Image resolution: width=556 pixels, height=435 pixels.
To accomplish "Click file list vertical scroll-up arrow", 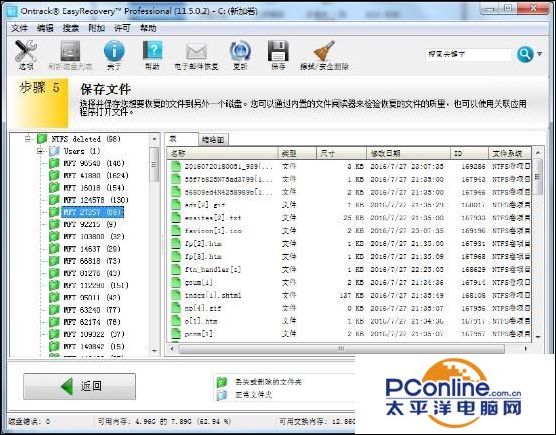I will [538, 153].
